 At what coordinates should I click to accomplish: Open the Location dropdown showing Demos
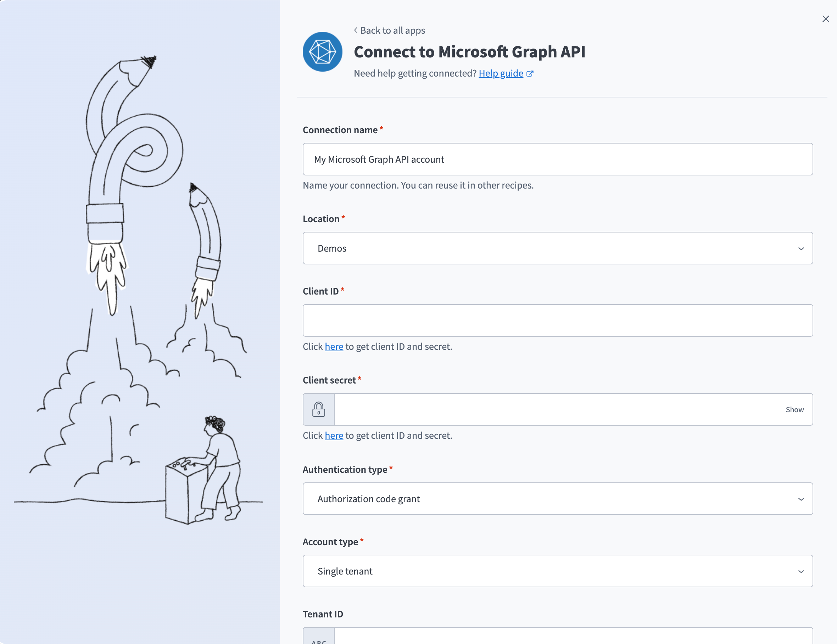pos(558,248)
